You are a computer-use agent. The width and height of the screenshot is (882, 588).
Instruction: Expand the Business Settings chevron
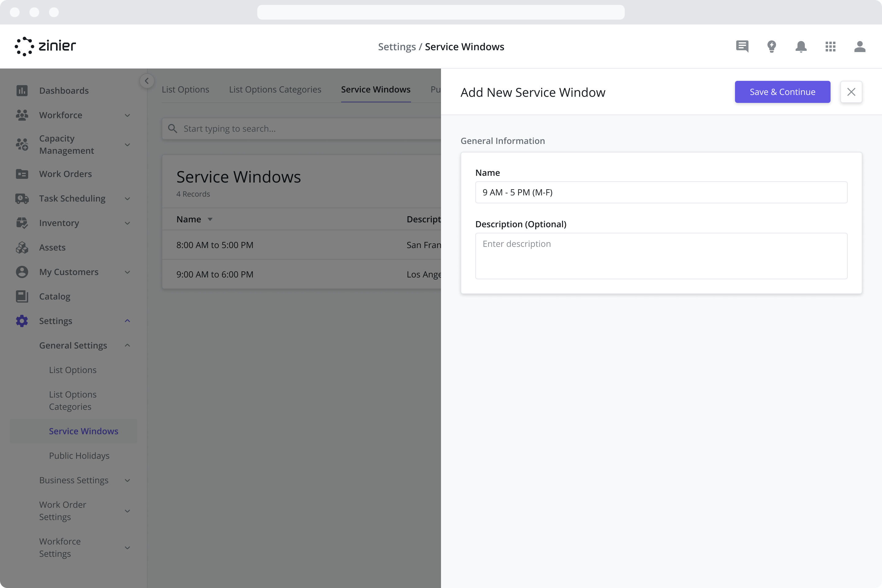tap(127, 481)
